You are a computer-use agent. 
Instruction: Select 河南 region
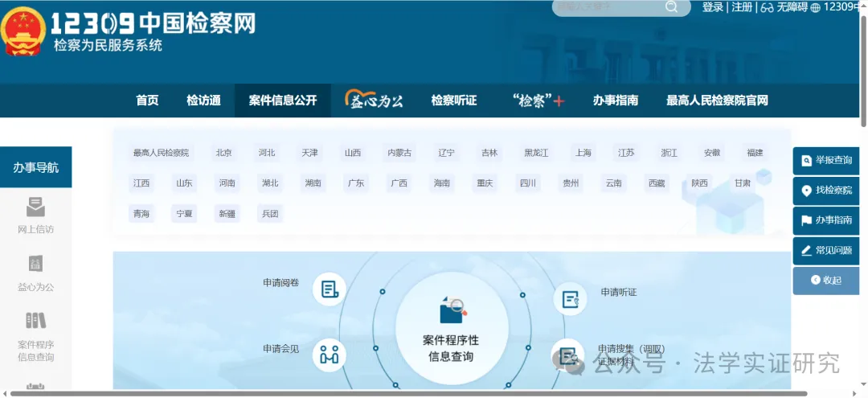pyautogui.click(x=227, y=183)
